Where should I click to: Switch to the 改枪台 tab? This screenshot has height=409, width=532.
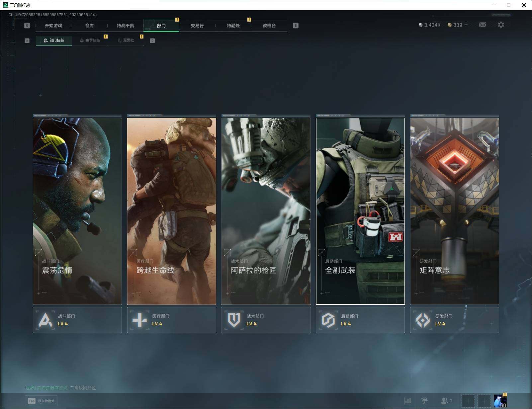click(269, 26)
